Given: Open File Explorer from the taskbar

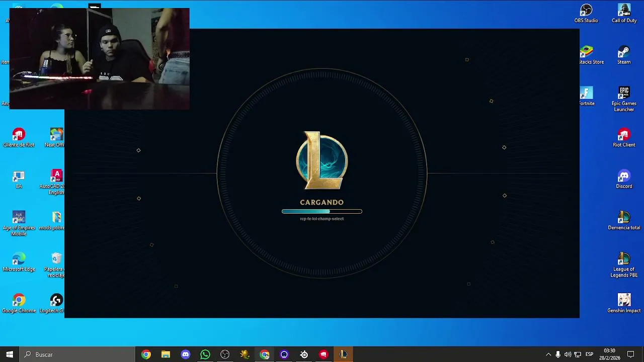Looking at the screenshot, I should [x=166, y=354].
